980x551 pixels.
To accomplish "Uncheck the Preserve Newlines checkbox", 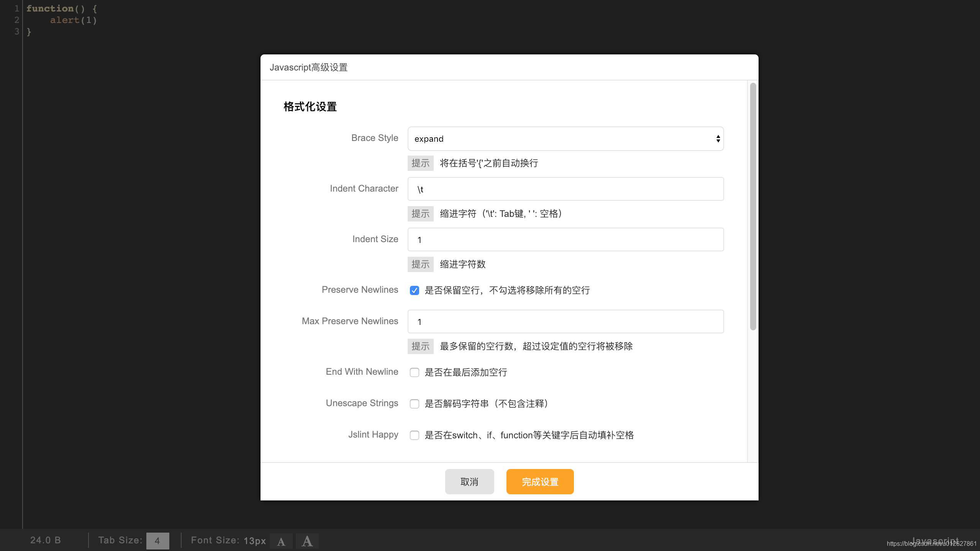I will click(414, 290).
